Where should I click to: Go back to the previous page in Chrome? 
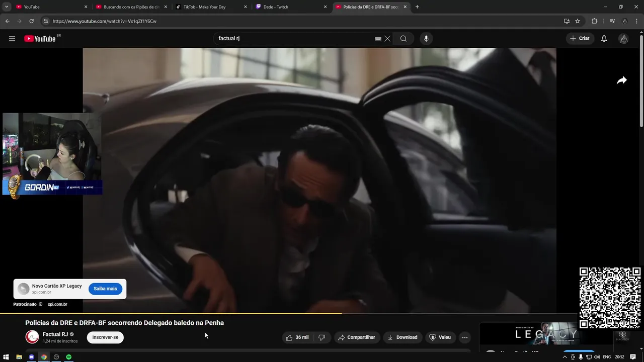(7, 21)
